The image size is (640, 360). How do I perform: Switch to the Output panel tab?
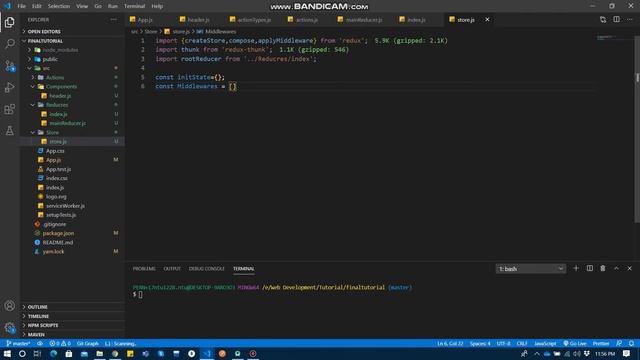[172, 269]
